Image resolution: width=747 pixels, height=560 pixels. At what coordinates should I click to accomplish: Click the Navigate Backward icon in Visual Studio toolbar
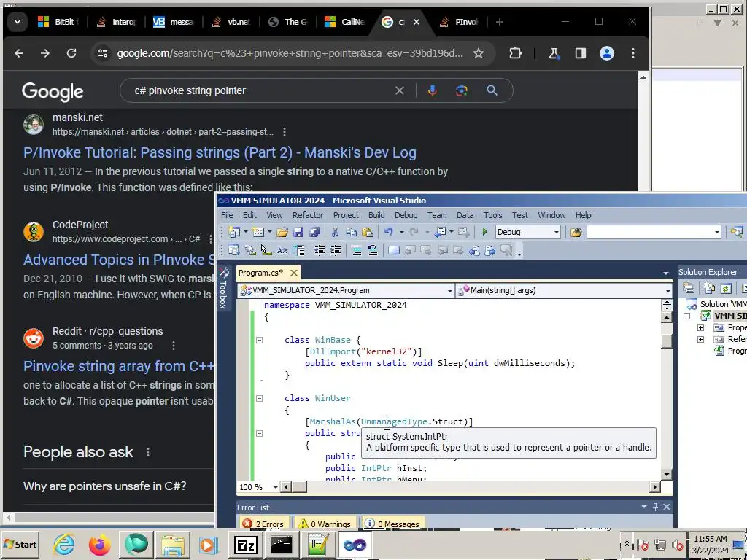pyautogui.click(x=441, y=232)
